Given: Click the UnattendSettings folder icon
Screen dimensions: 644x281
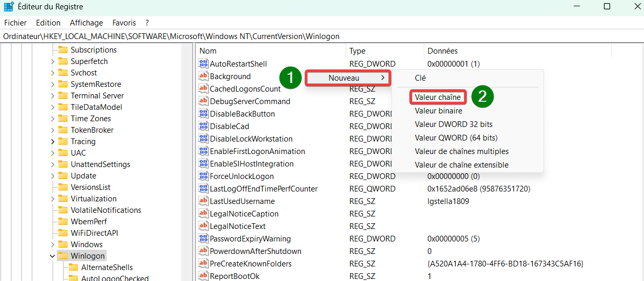Looking at the screenshot, I should coord(63,164).
